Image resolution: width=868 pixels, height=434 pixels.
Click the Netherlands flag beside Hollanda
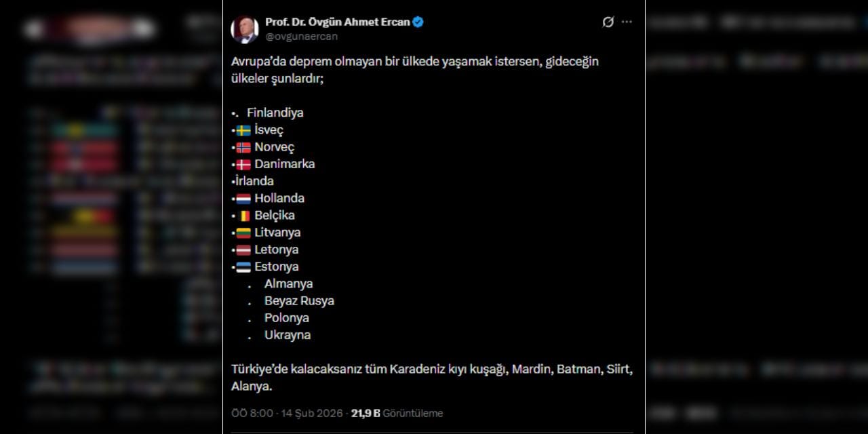coord(243,199)
